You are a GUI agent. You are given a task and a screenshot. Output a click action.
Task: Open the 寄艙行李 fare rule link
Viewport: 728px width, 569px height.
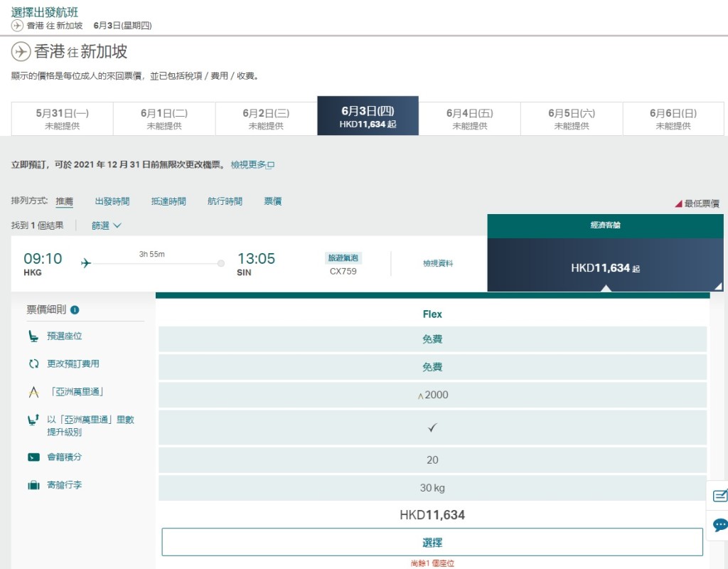coord(64,485)
